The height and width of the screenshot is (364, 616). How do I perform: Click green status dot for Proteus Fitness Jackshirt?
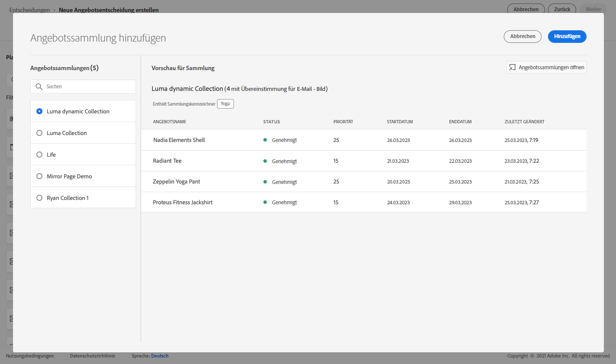click(x=265, y=202)
